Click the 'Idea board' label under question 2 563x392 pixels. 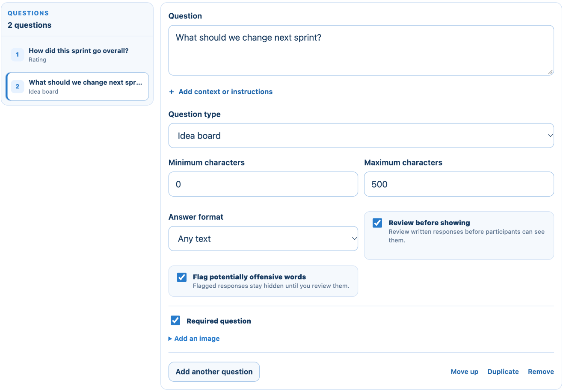click(x=43, y=91)
